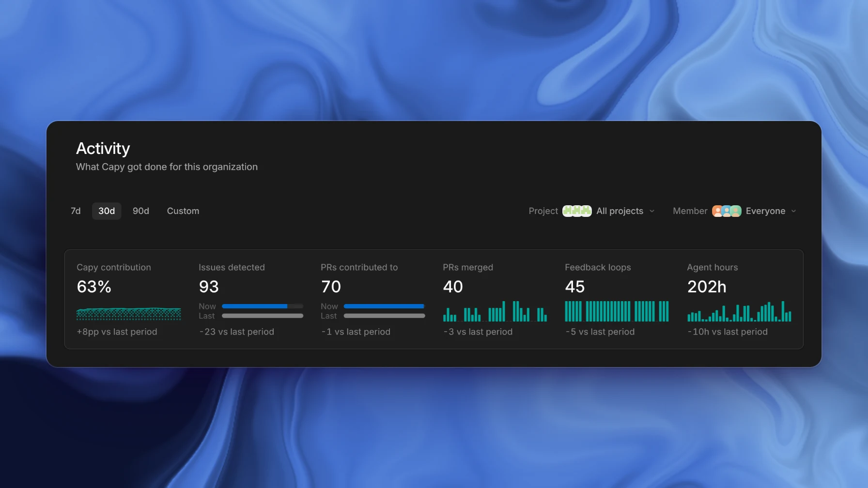Click the 202h agent hours value
Viewport: 868px width, 488px height.
(x=707, y=287)
